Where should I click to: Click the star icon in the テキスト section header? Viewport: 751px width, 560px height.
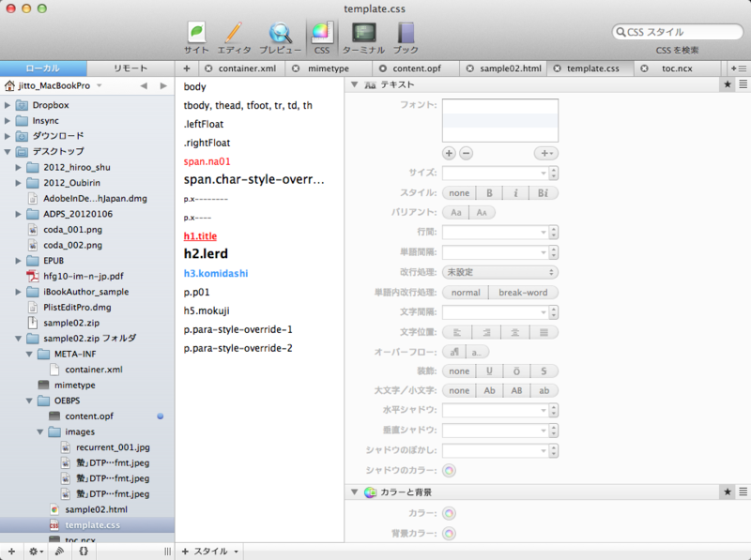click(x=727, y=84)
